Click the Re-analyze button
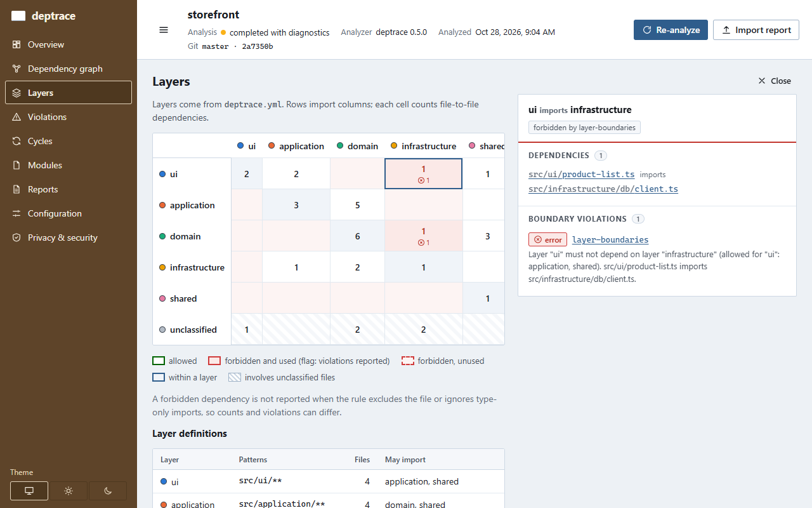812x508 pixels. 671,30
